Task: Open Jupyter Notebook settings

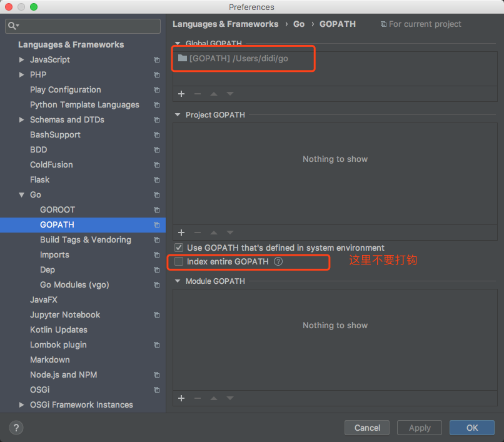Action: [x=65, y=314]
